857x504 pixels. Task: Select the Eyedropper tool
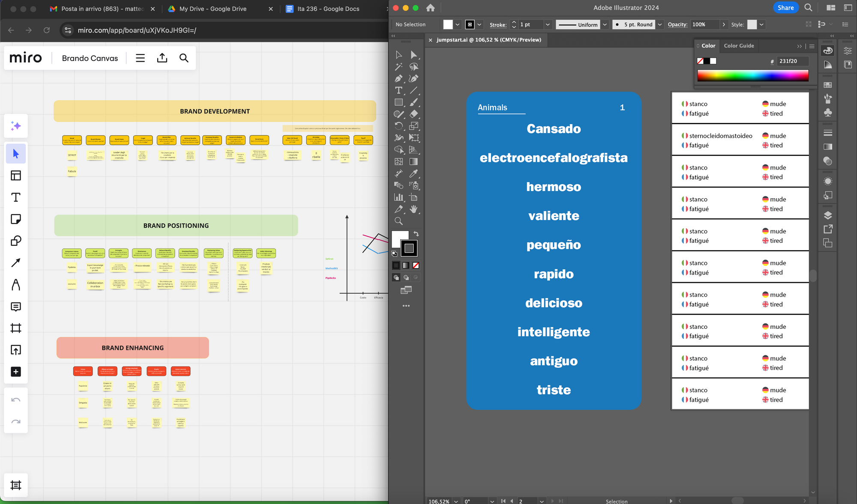414,173
